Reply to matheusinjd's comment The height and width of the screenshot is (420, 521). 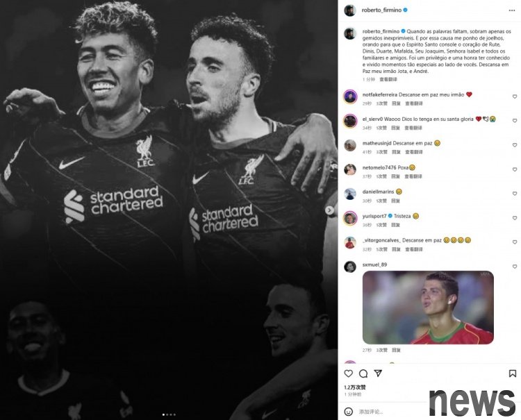(x=396, y=152)
